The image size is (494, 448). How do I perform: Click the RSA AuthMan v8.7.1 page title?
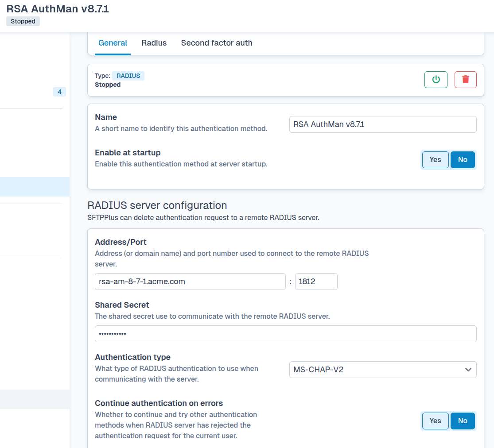click(x=58, y=9)
